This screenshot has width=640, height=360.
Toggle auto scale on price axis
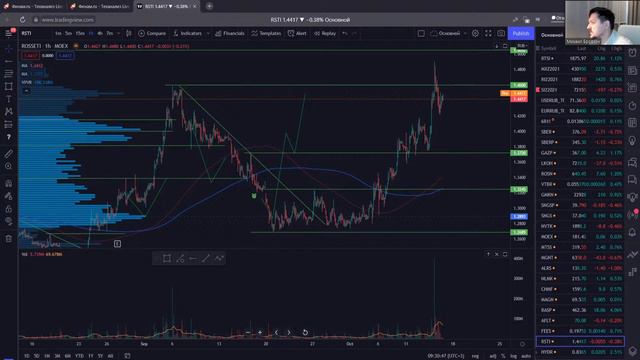click(x=526, y=356)
